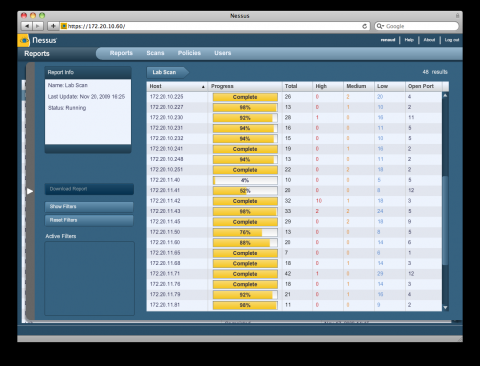480x366 pixels.
Task: Click the plus add-bookmark button in toolbar
Action: click(53, 26)
